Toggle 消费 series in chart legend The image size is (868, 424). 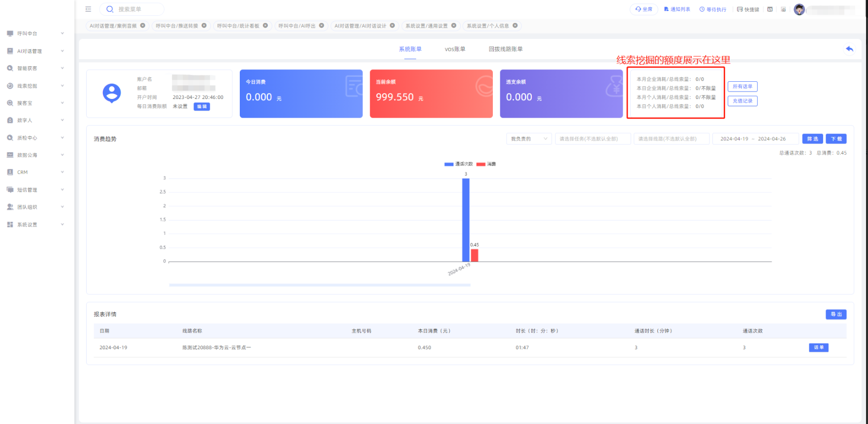tap(486, 164)
